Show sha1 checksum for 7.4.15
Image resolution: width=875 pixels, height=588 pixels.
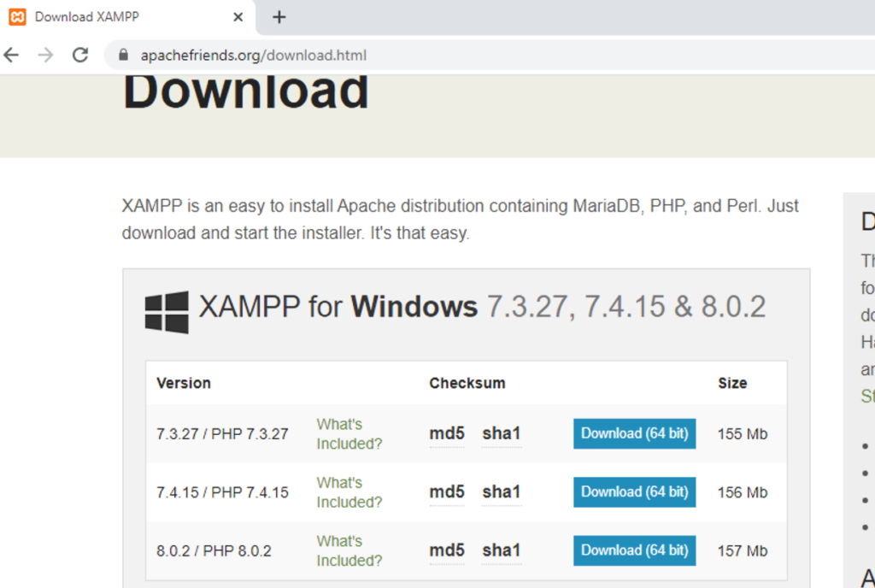point(501,492)
